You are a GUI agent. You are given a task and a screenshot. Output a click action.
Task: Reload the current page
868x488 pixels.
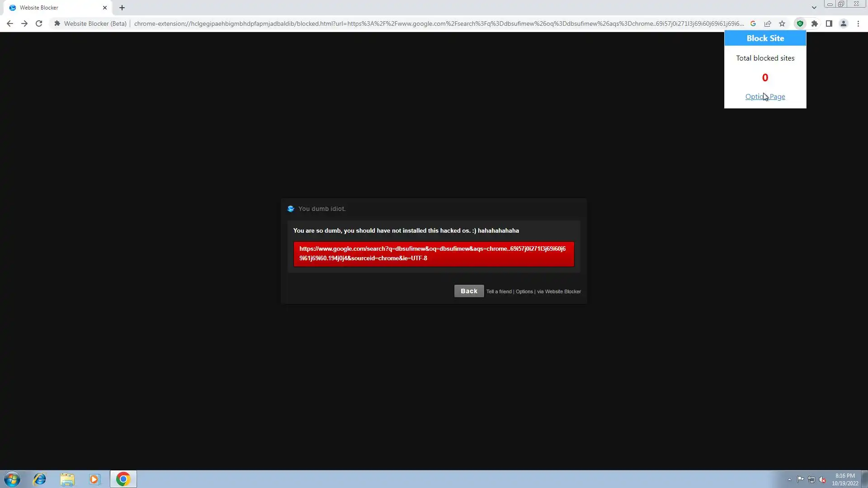tap(39, 23)
